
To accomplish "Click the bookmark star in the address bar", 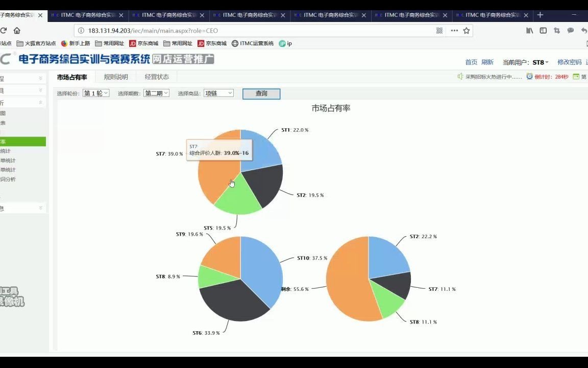I will coord(467,31).
